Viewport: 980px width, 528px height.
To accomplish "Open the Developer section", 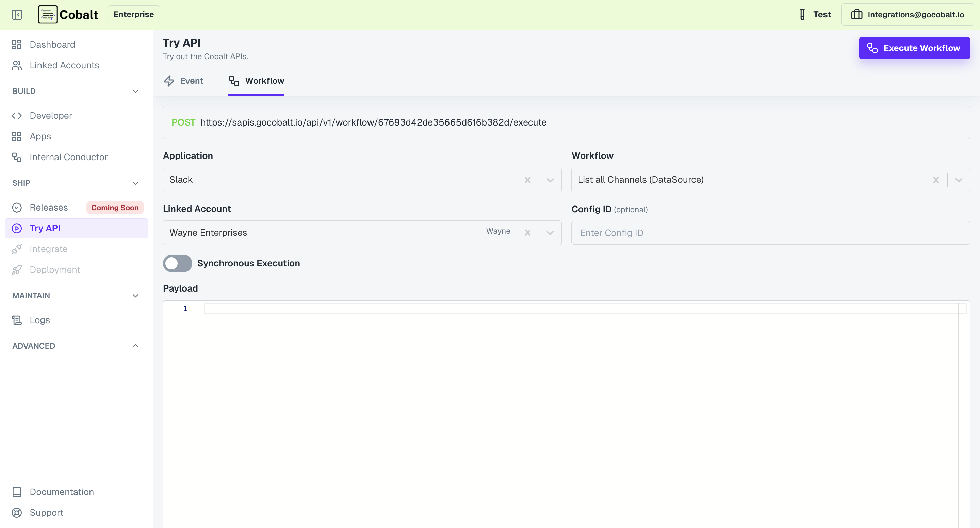I will click(x=51, y=115).
